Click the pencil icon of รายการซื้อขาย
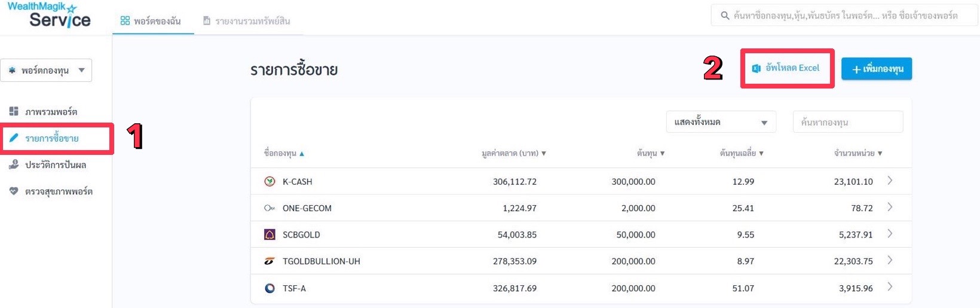The image size is (980, 308). click(14, 138)
